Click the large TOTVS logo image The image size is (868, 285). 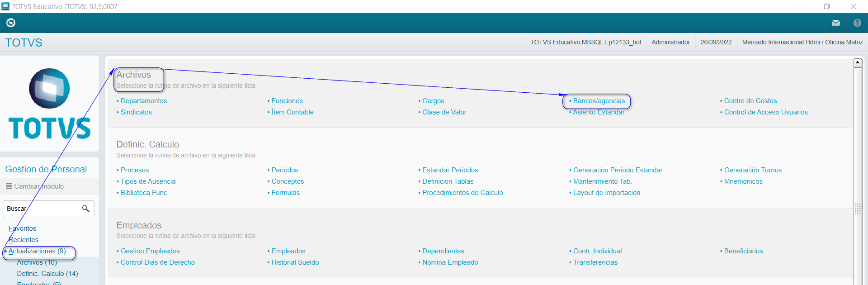(x=49, y=104)
